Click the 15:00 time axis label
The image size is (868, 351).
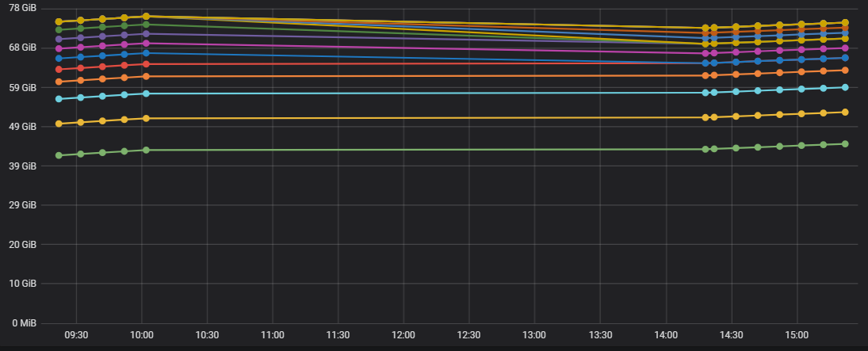[x=796, y=335]
